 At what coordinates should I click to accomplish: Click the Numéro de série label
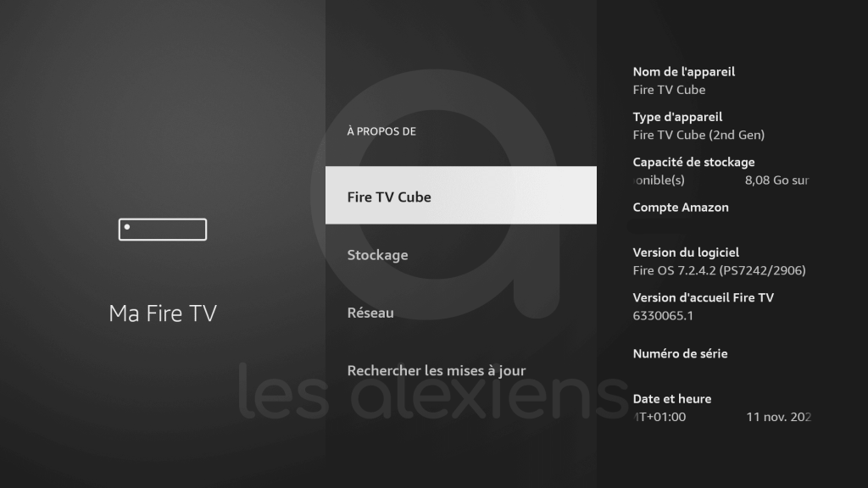click(x=680, y=354)
